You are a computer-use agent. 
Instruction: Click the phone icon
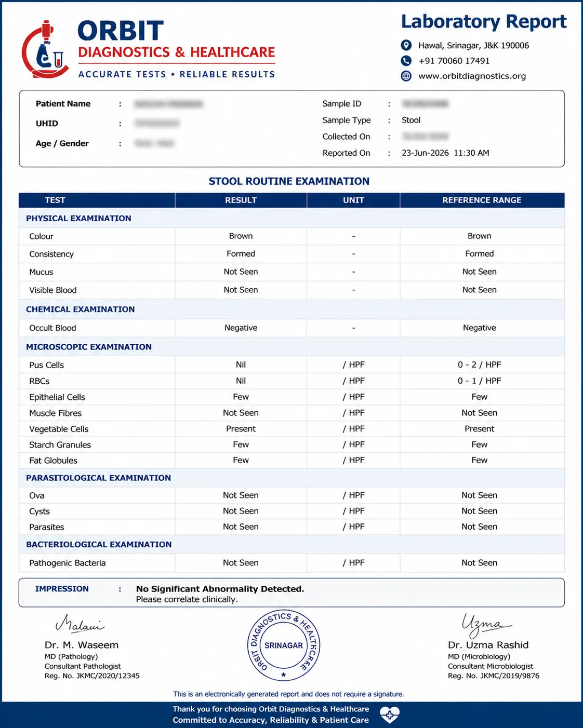(406, 61)
